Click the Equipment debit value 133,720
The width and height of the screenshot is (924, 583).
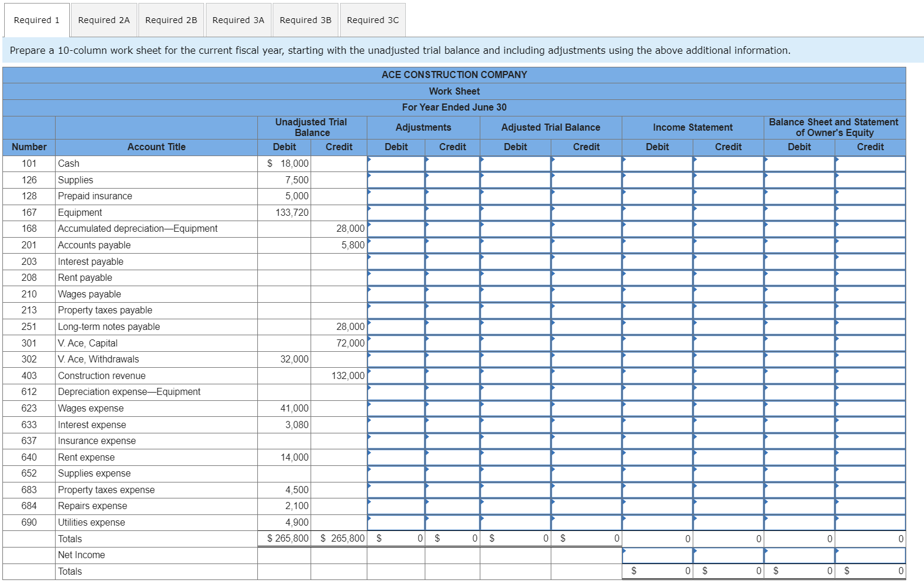(292, 212)
